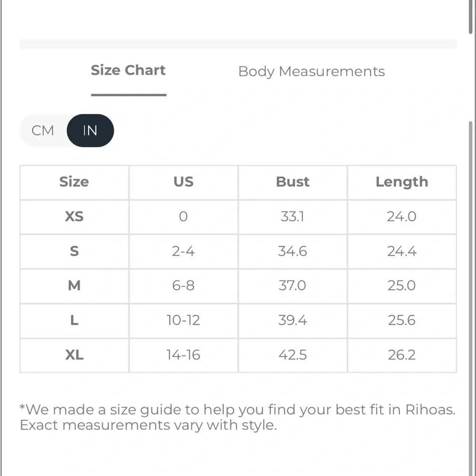Viewport: 476px width, 476px height.
Task: Click the US size 6-8 cell
Action: pyautogui.click(x=183, y=286)
